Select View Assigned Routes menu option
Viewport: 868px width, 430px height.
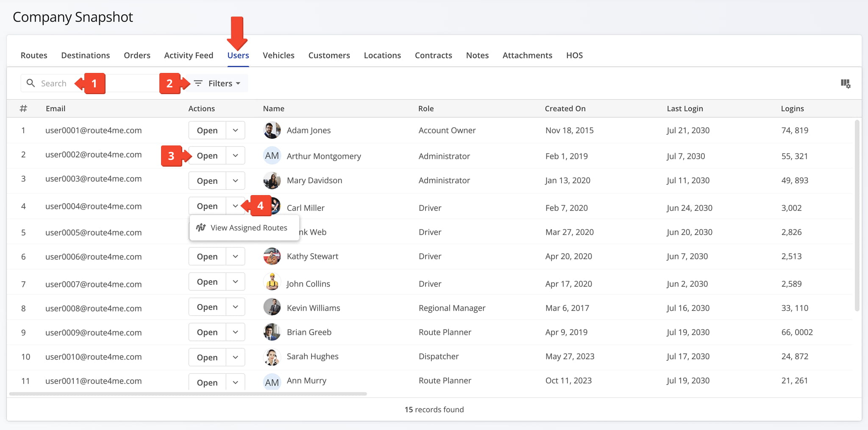(245, 228)
